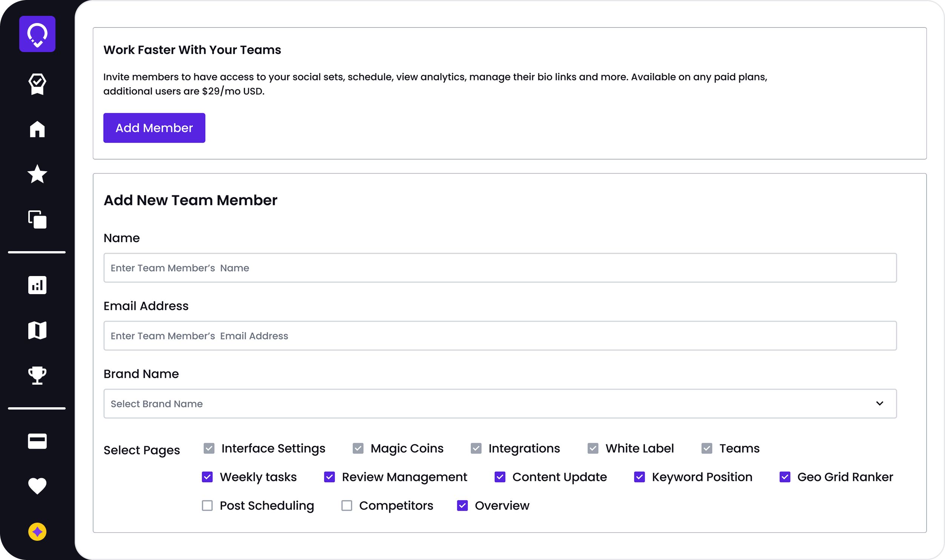This screenshot has height=560, width=945.
Task: Open the billing card sidebar icon
Action: pyautogui.click(x=37, y=441)
